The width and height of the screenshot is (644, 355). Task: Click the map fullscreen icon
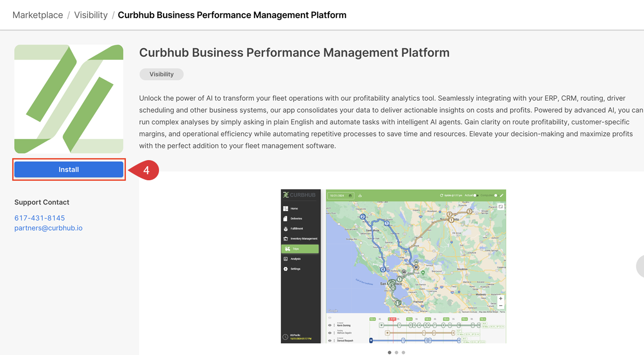[x=501, y=206]
